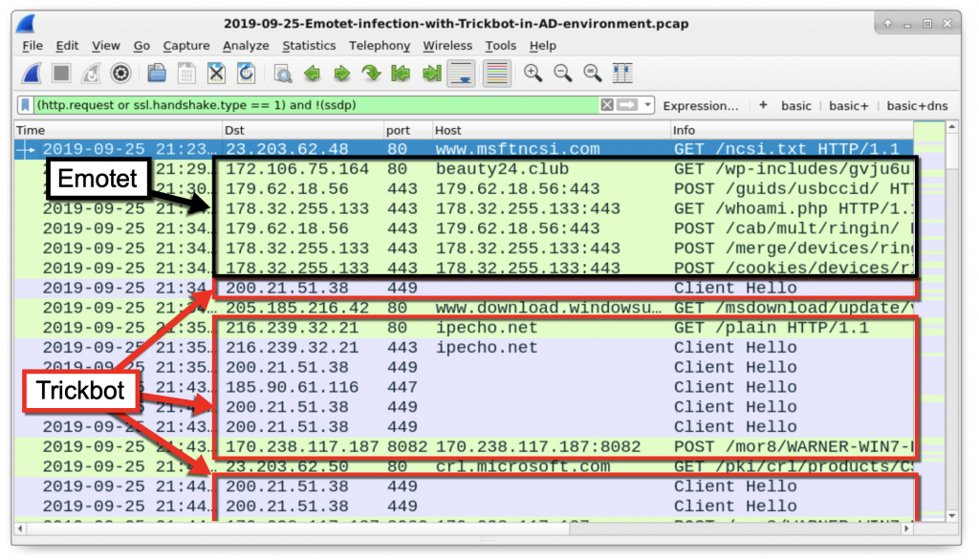Close this capture file
This screenshot has height=560, width=979.
(x=217, y=74)
